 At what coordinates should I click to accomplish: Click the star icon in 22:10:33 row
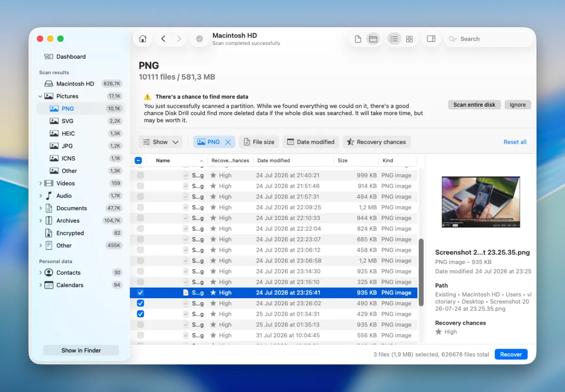point(213,218)
